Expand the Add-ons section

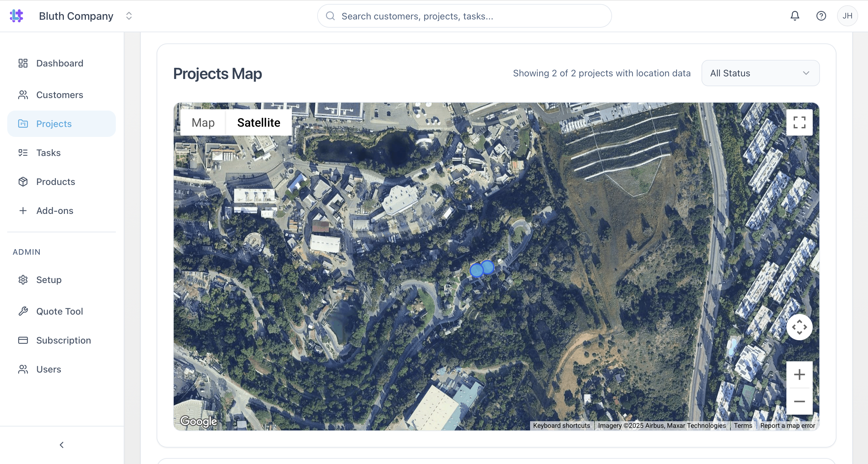(x=55, y=211)
